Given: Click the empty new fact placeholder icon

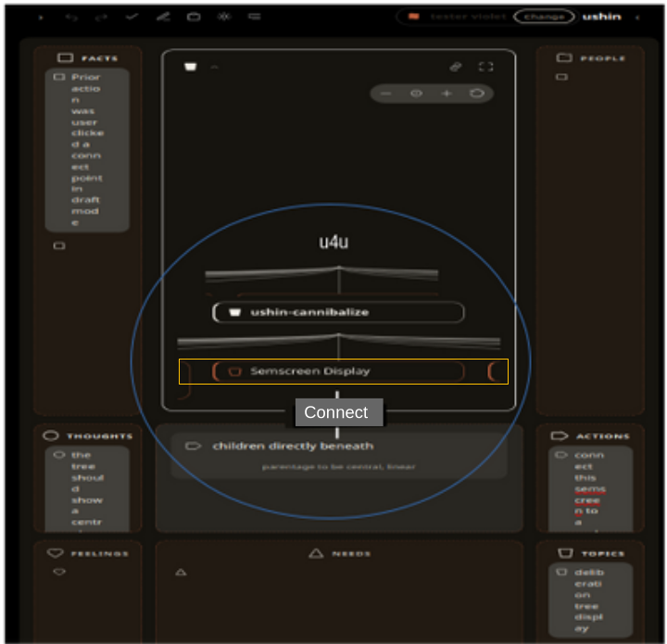Looking at the screenshot, I should [59, 246].
